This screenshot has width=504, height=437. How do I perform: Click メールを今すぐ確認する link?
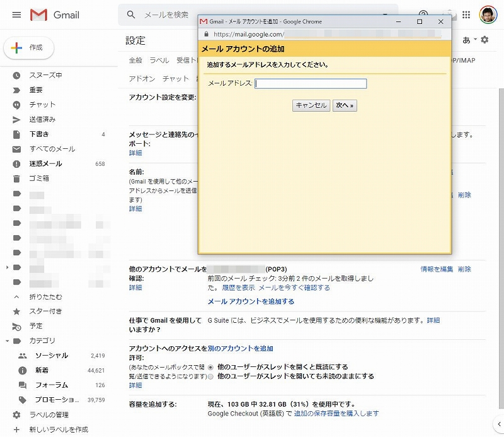294,288
